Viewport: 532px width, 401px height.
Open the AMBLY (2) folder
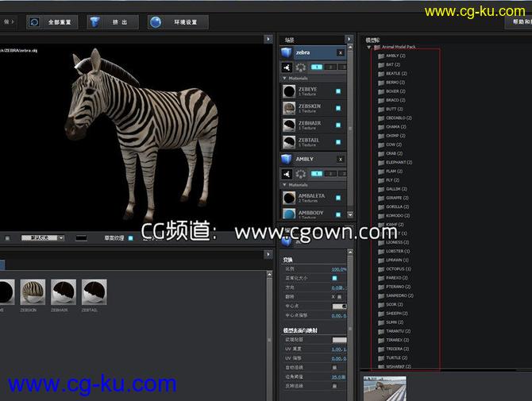pos(392,56)
